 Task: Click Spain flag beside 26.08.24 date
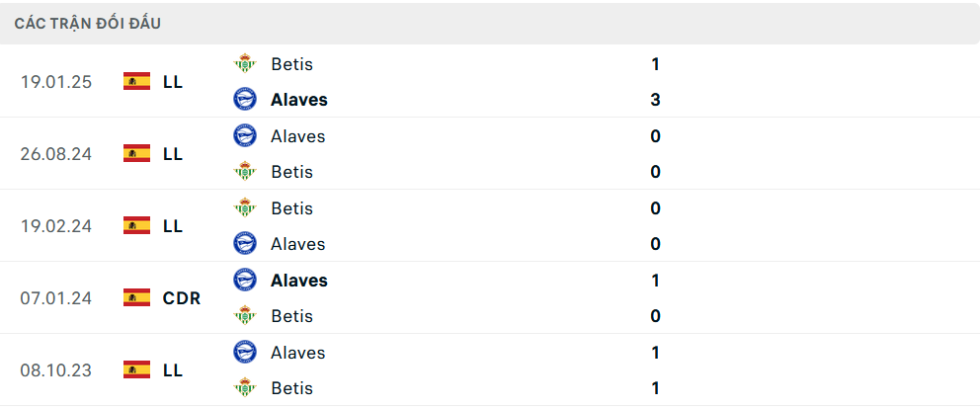pos(136,153)
